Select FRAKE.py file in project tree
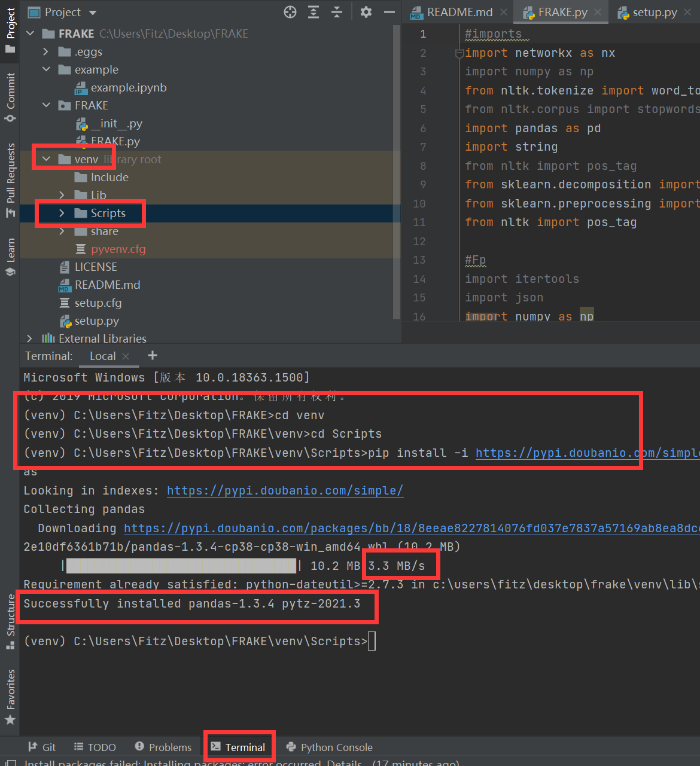Viewport: 700px width, 766px height. (108, 141)
